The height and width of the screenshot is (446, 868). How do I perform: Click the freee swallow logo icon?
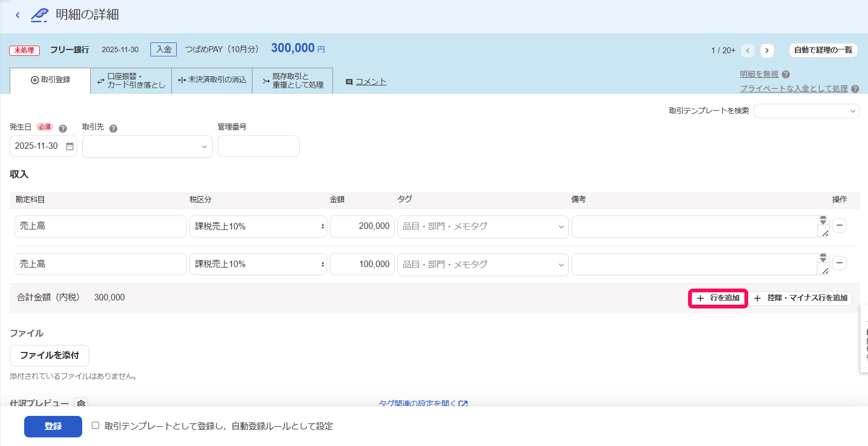click(x=40, y=15)
